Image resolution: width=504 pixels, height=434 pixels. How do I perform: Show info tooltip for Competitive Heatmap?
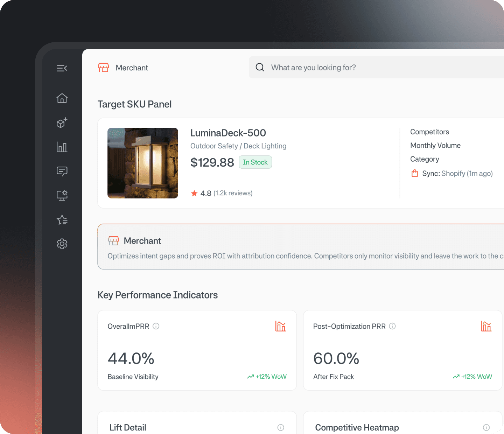coord(486,427)
